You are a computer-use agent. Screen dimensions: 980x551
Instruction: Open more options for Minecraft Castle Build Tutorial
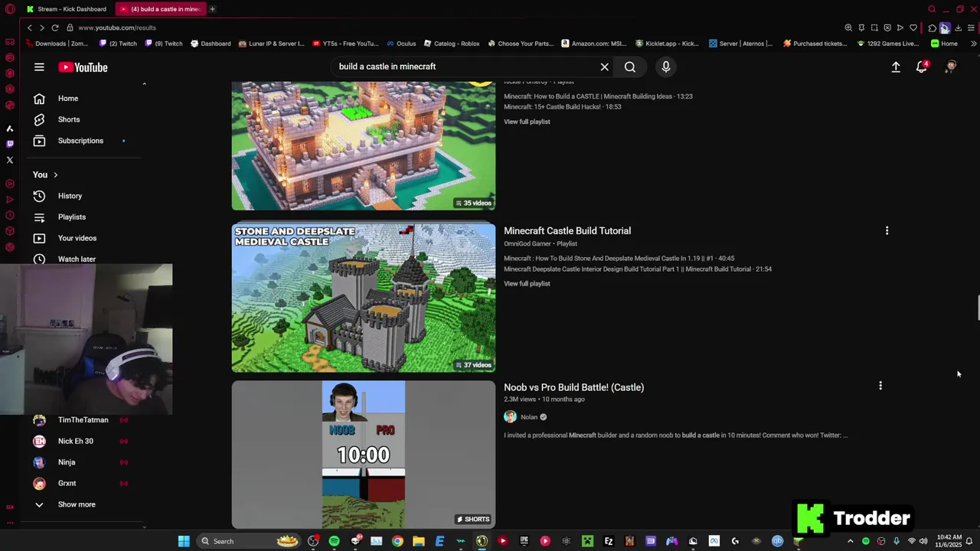click(887, 230)
